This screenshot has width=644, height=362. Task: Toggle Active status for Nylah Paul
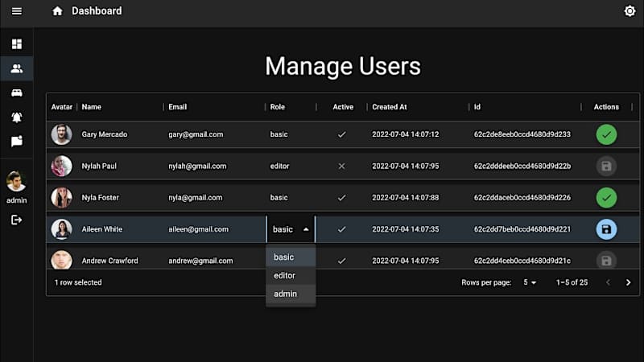point(341,167)
